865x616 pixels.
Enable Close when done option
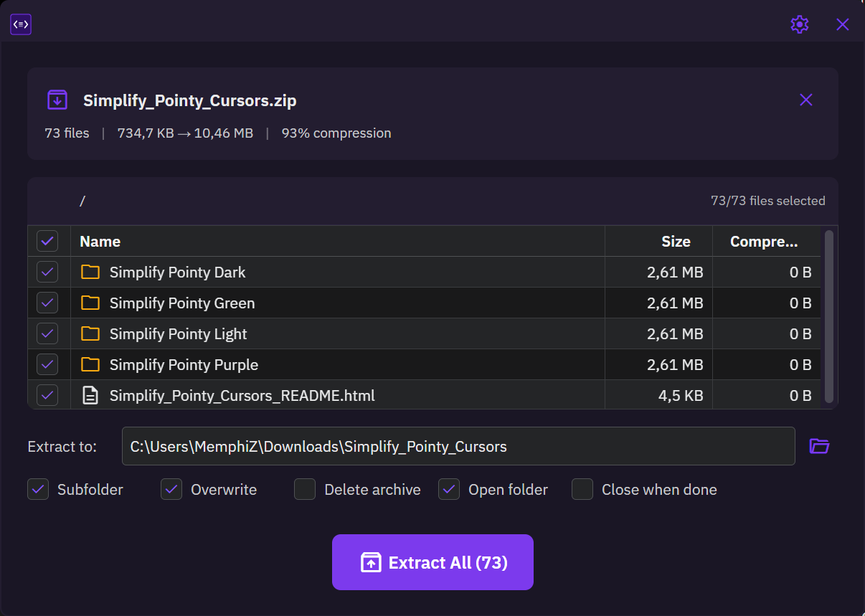click(x=582, y=490)
